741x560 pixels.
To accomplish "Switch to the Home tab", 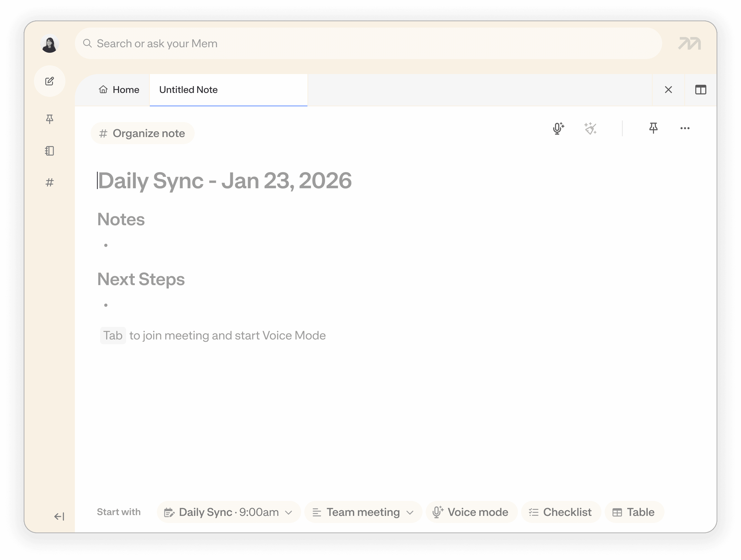I will click(119, 90).
